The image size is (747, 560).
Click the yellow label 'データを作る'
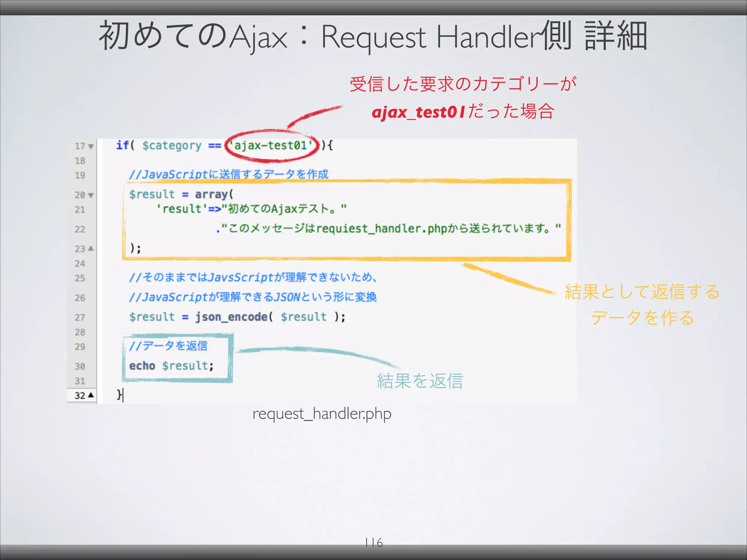642,318
